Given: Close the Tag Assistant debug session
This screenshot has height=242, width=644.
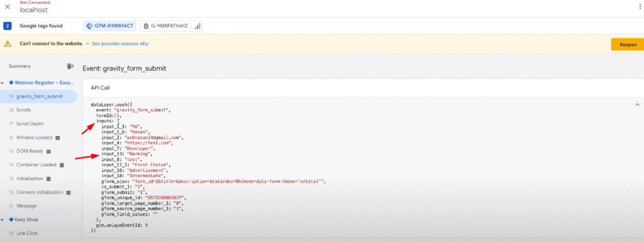Looking at the screenshot, I should coord(8,7).
